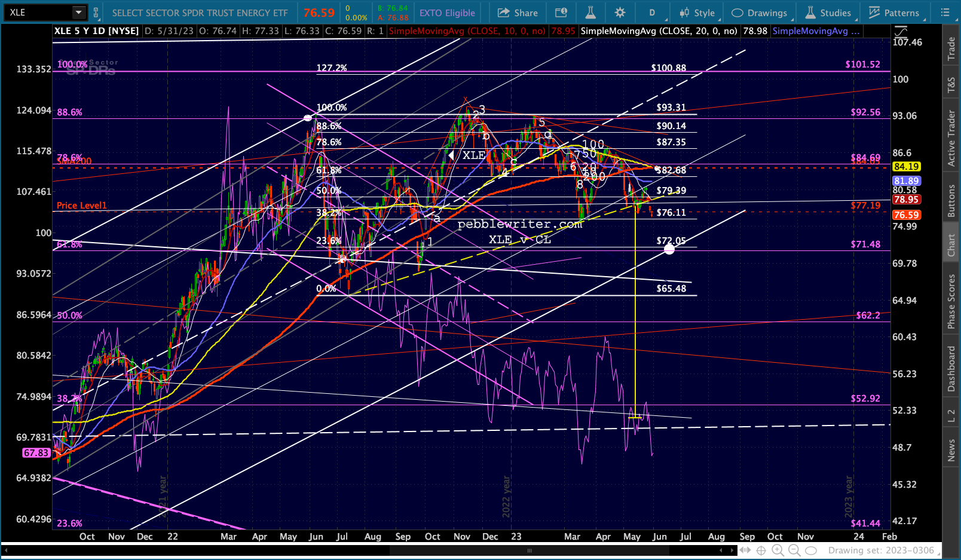Viewport: 961px width, 560px height.
Task: Click the quick quote details icon
Action: [561, 13]
